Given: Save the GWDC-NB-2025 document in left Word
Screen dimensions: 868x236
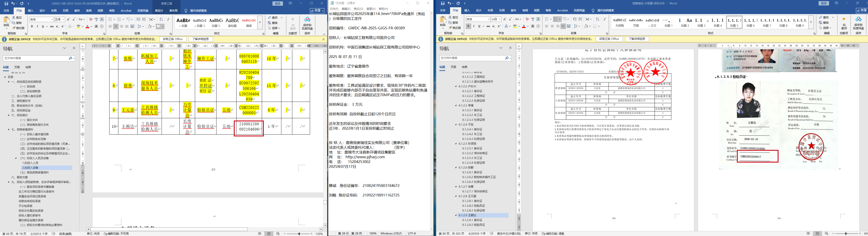Looking at the screenshot, I should pyautogui.click(x=6, y=3).
